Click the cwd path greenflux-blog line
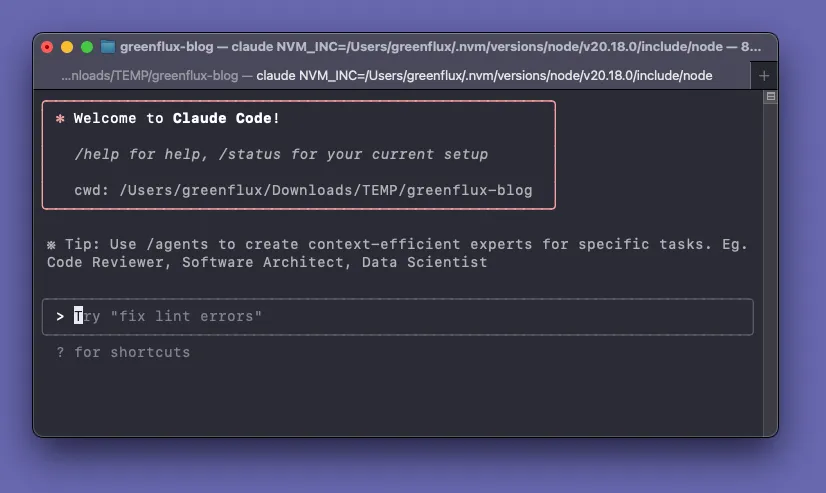Image resolution: width=826 pixels, height=493 pixels. pyautogui.click(x=303, y=190)
